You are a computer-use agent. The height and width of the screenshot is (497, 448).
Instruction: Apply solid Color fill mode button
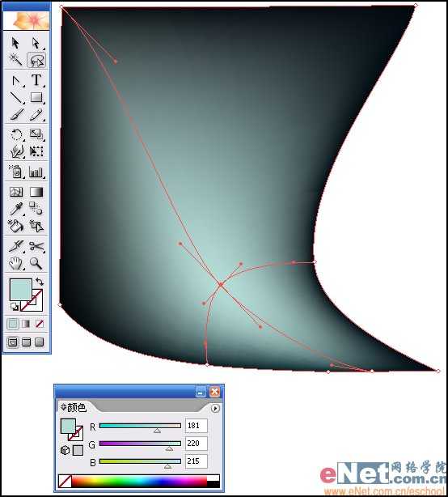[x=13, y=324]
